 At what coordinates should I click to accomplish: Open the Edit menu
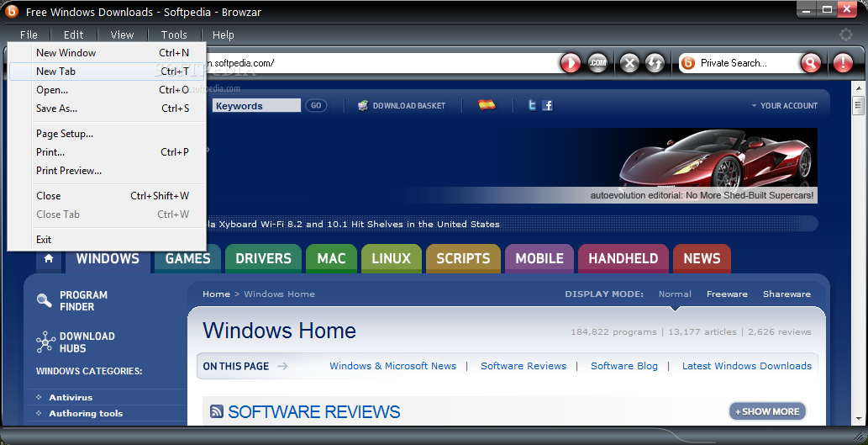click(73, 35)
